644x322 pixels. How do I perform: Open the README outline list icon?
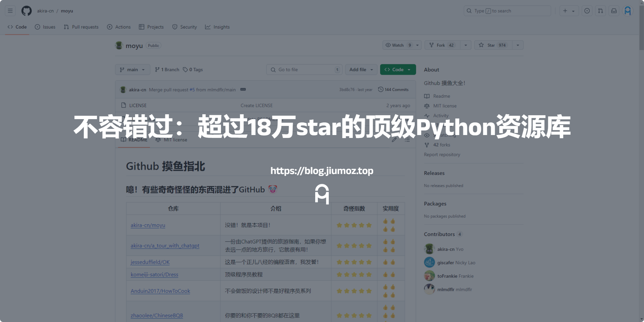coord(407,140)
